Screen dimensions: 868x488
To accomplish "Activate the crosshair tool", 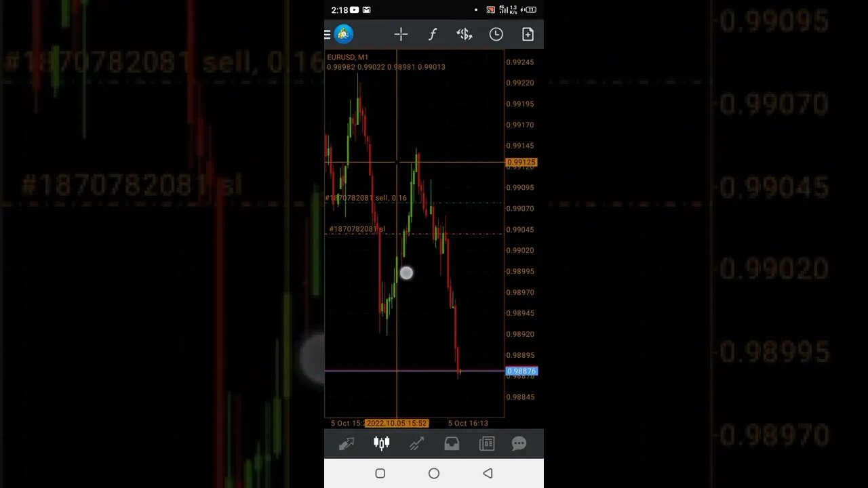I will click(x=401, y=35).
